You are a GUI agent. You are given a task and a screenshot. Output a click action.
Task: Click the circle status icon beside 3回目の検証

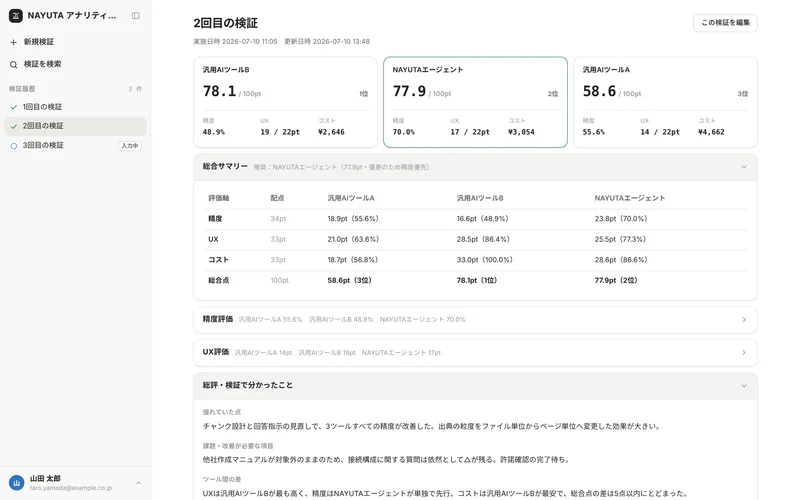[x=14, y=146]
